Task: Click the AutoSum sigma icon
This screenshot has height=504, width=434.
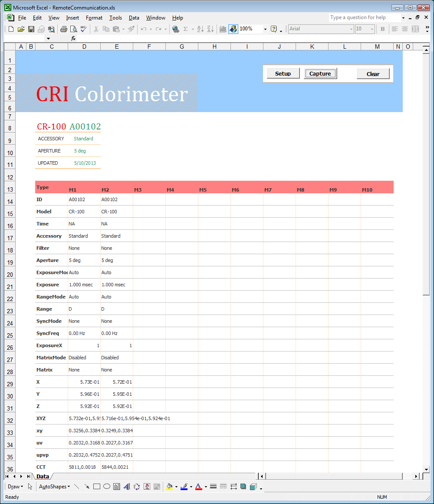Action: 186,29
